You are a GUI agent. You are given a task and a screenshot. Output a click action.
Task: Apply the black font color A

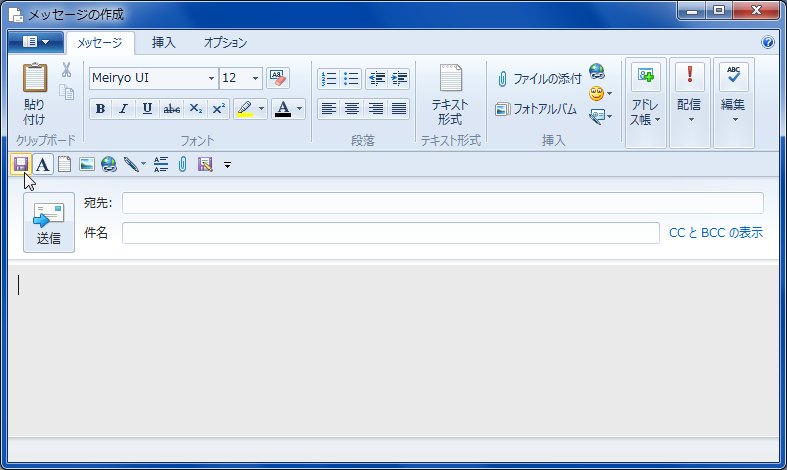pos(283,108)
